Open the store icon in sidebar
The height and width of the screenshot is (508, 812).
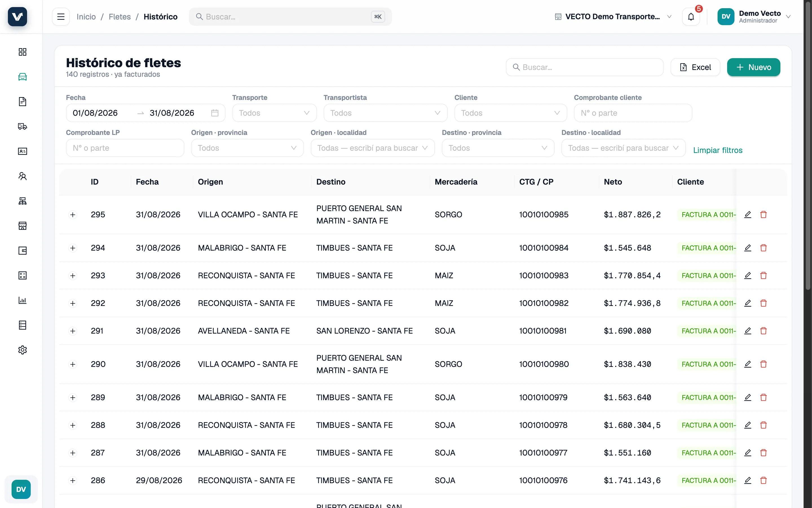23,226
